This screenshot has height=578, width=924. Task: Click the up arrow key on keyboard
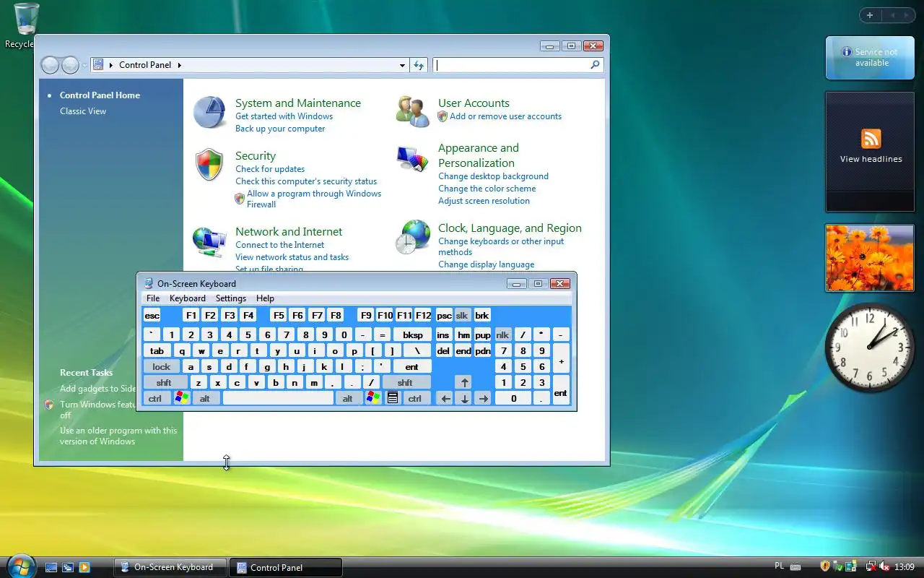(464, 382)
